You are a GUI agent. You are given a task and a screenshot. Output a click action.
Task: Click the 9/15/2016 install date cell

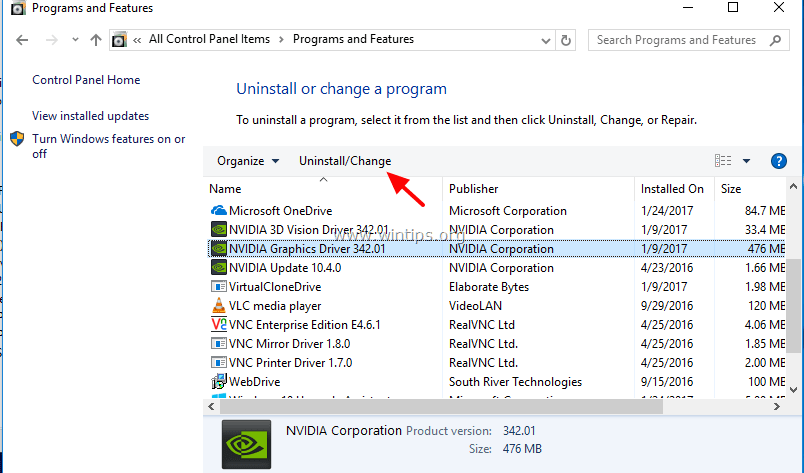pos(667,382)
